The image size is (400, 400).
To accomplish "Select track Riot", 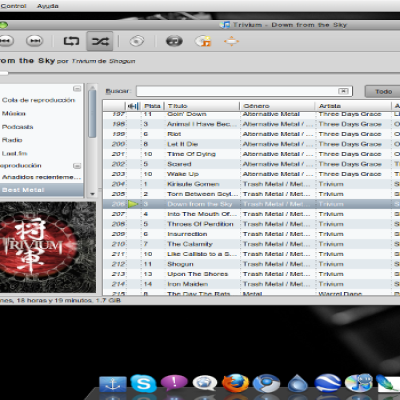I will pyautogui.click(x=251, y=134).
